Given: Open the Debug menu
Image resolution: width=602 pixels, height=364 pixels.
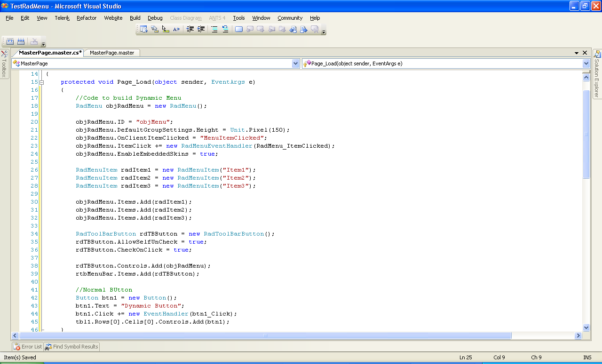Looking at the screenshot, I should [x=155, y=18].
